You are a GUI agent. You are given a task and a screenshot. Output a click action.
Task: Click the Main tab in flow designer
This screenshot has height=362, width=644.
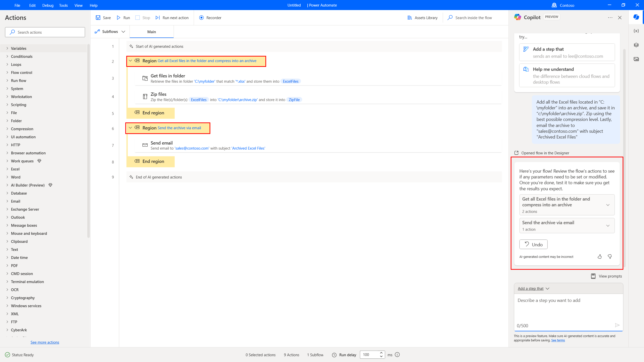[151, 31]
